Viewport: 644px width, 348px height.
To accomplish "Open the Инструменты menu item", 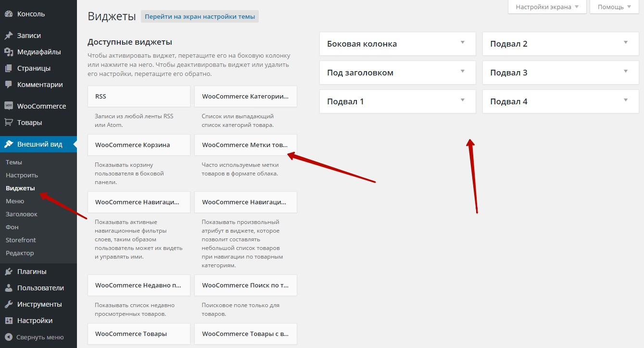I will click(x=38, y=304).
